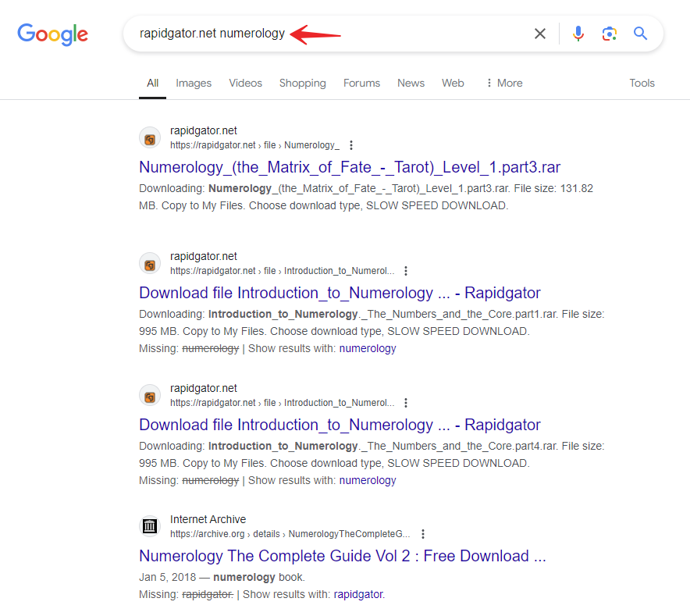This screenshot has width=690, height=616.
Task: Open three-dot menu for part4.rar Introduction result
Action: tap(406, 403)
